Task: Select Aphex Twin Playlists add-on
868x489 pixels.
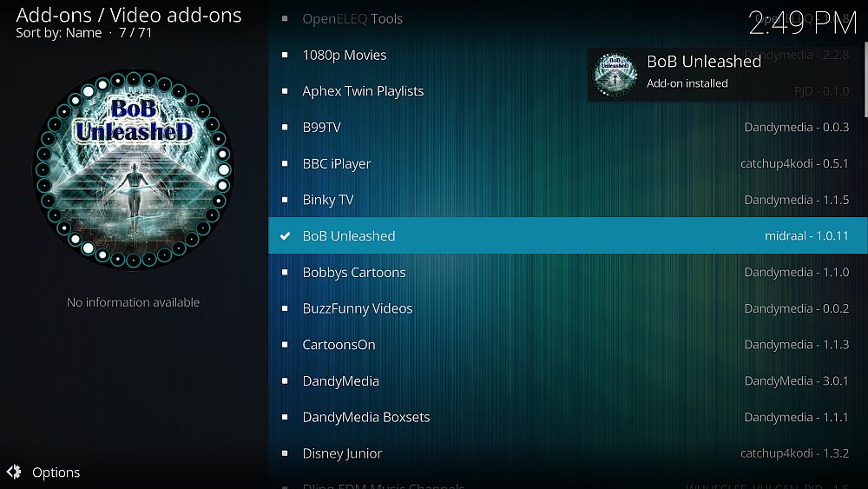Action: [x=568, y=91]
